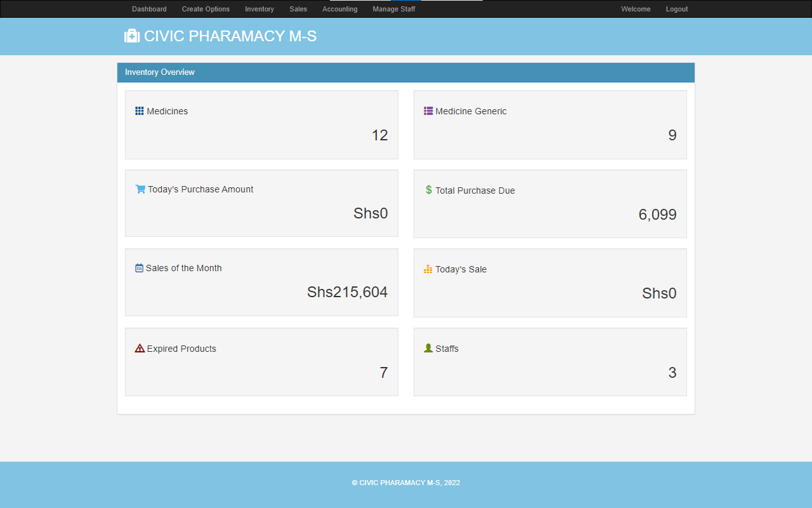Open the Create Options menu

pyautogui.click(x=206, y=9)
